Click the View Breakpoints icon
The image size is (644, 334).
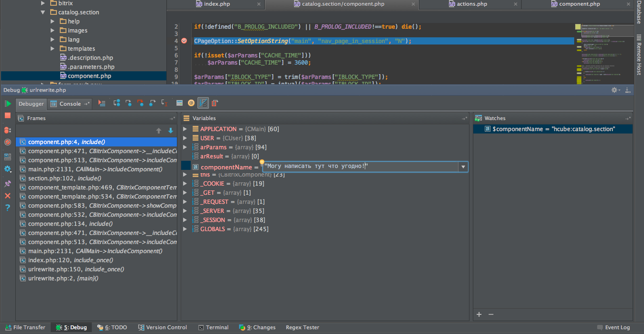click(x=8, y=130)
